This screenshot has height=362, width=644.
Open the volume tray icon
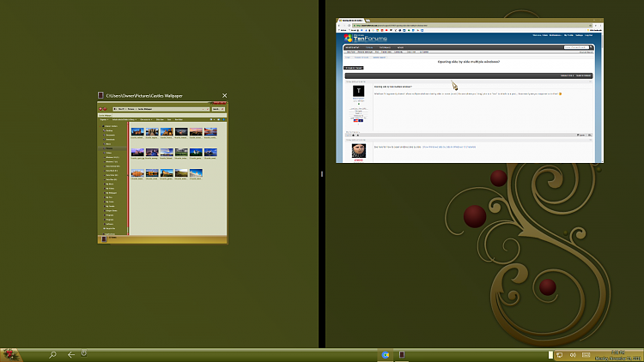coord(573,355)
